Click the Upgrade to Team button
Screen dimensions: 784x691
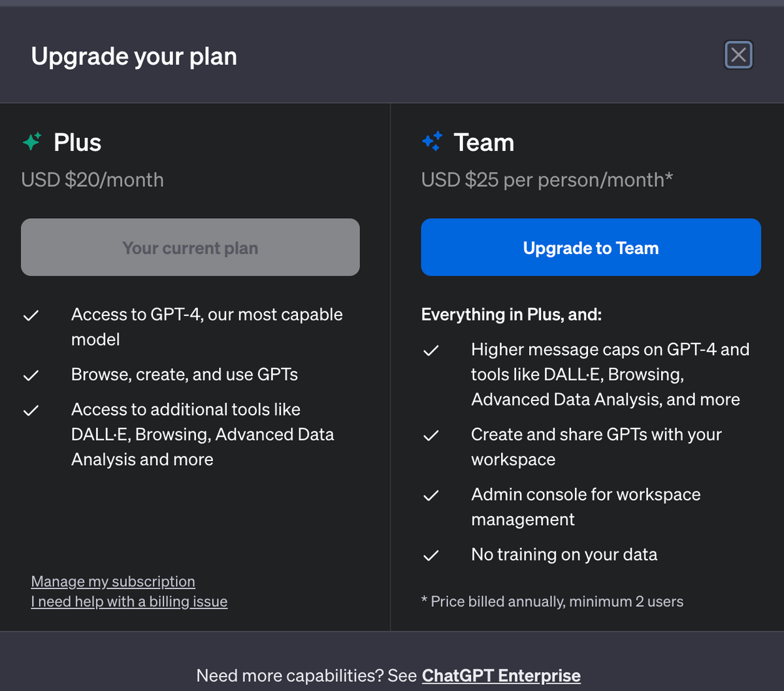[x=590, y=247]
